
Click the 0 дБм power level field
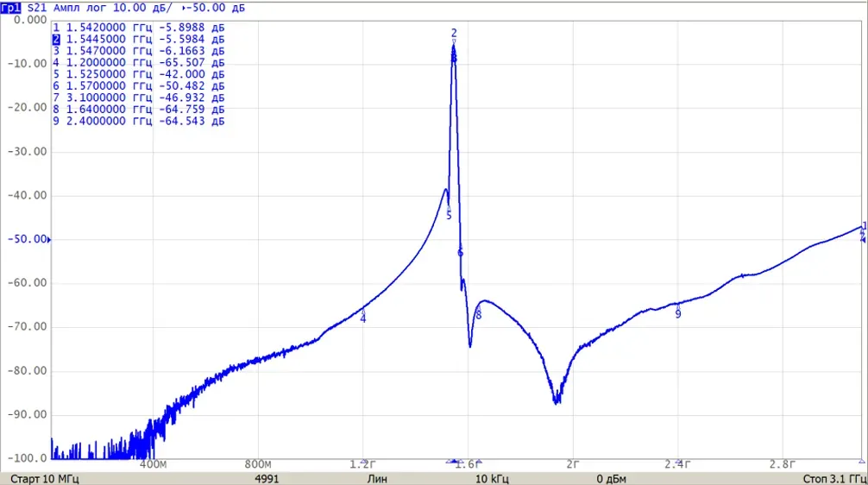coord(611,479)
